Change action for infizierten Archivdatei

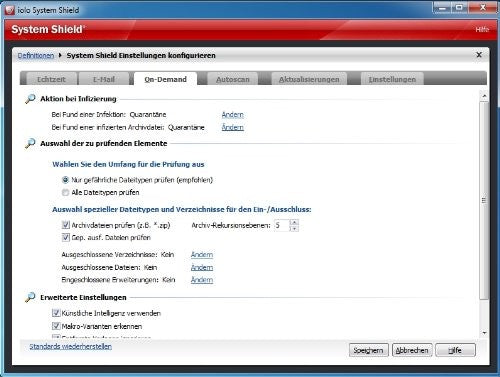[233, 127]
